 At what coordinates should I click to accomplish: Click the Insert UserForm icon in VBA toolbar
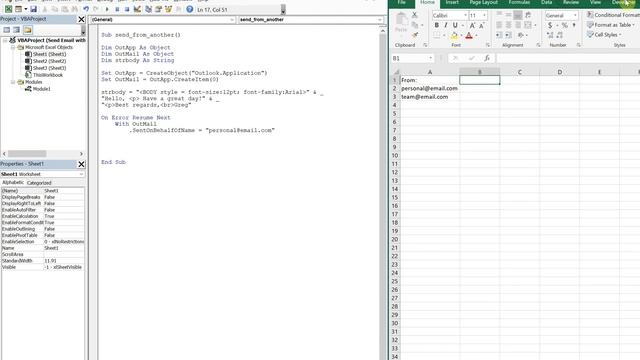18,9
